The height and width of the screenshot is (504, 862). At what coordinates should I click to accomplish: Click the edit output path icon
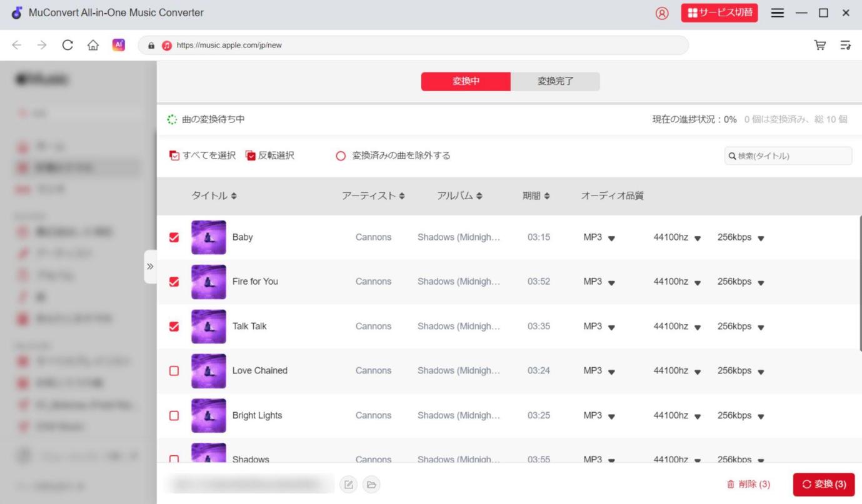(x=348, y=484)
